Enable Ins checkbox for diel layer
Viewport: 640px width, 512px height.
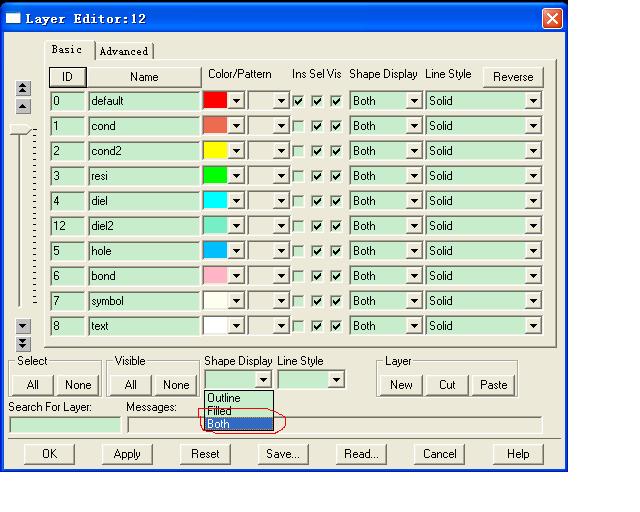click(298, 201)
